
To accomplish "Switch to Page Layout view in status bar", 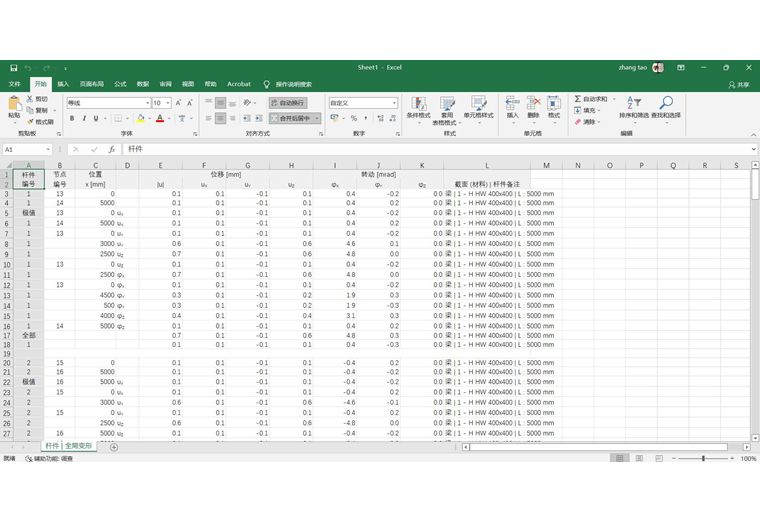I will (x=639, y=458).
